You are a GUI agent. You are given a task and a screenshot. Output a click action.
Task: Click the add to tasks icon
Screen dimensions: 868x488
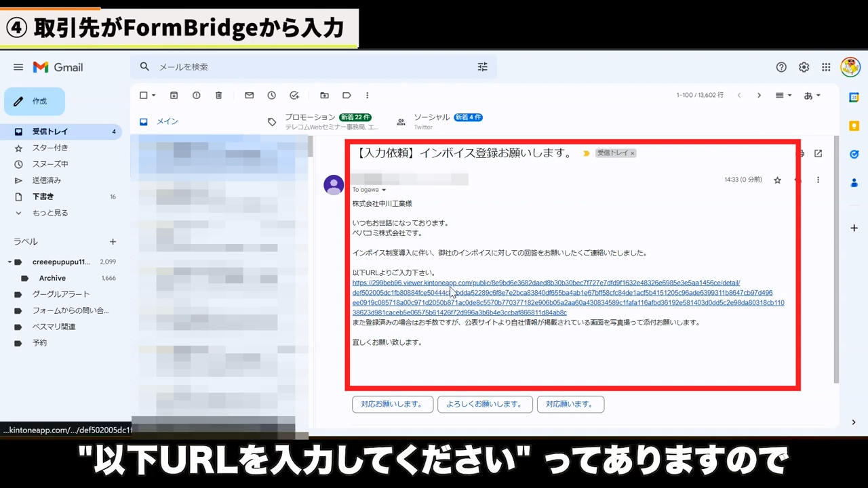[x=294, y=96]
